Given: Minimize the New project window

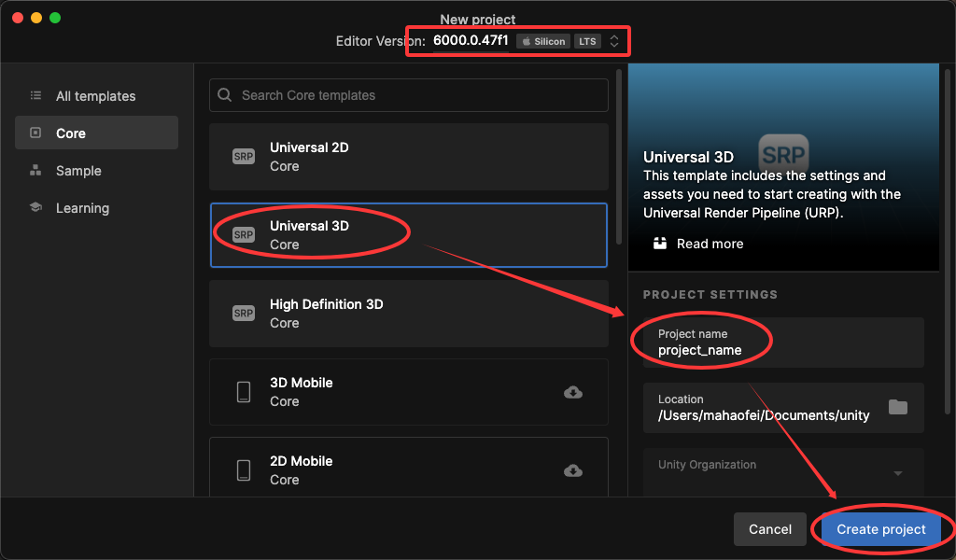Looking at the screenshot, I should [x=36, y=18].
